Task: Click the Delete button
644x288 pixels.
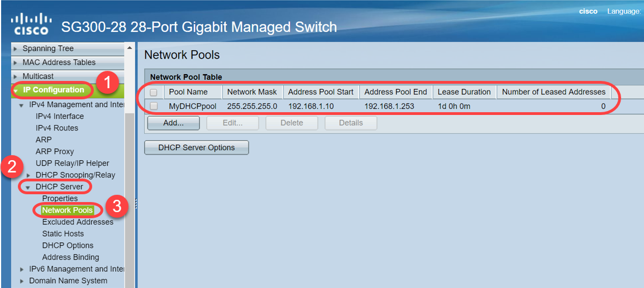Action: point(292,123)
